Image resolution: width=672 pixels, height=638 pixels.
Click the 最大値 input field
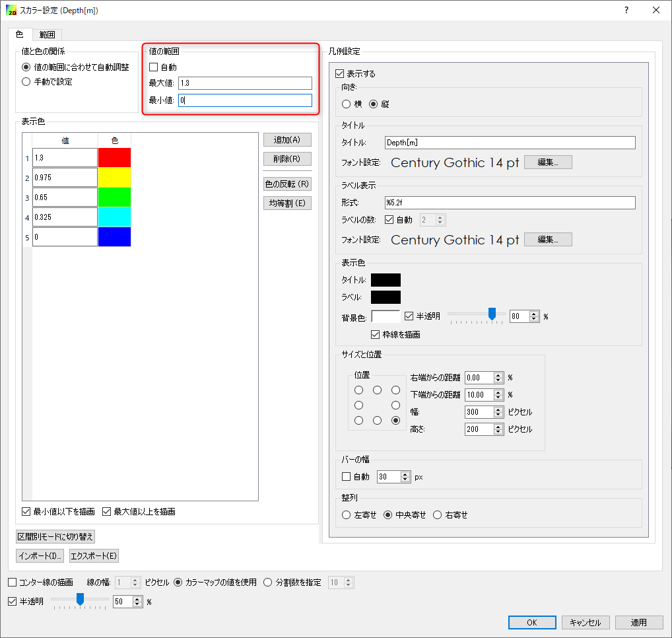click(x=245, y=83)
